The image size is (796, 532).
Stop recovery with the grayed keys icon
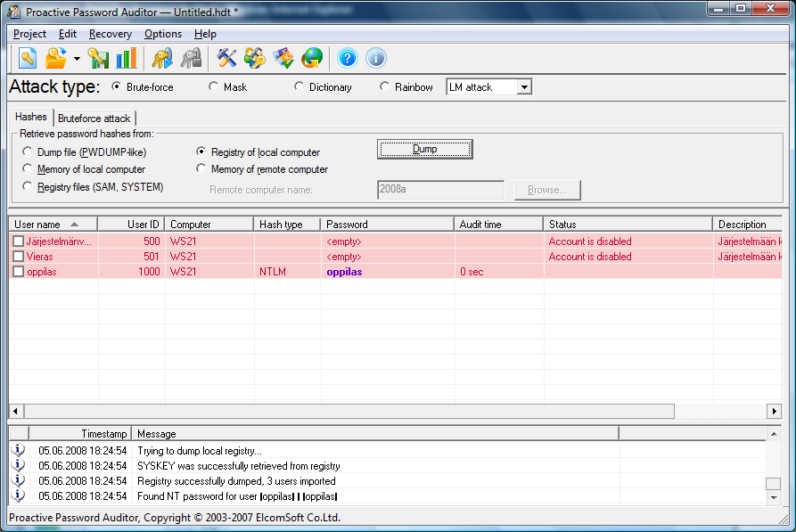click(191, 59)
